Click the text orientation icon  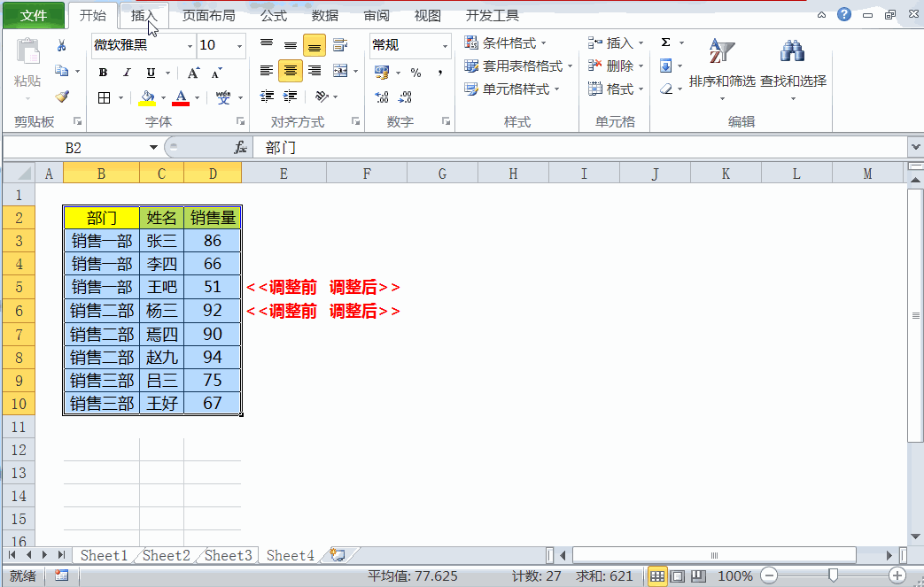click(x=322, y=96)
